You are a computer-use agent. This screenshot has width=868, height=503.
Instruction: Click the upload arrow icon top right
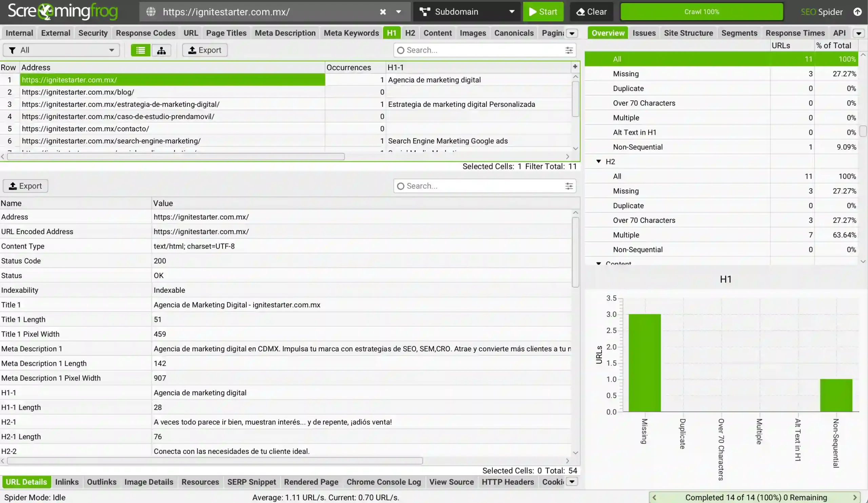coord(858,12)
